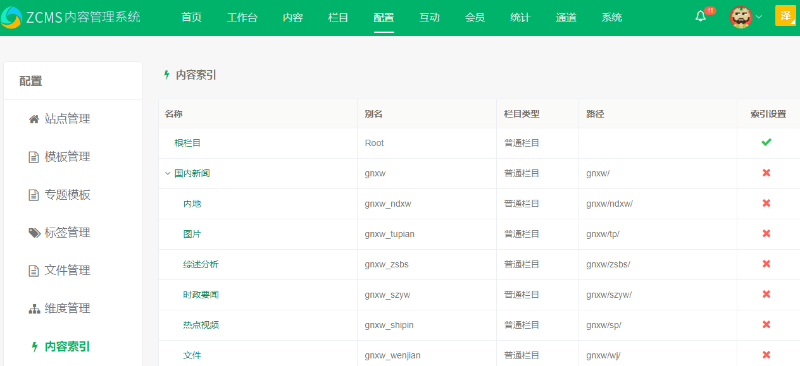800x366 pixels.
Task: Open 站点管理 with the home icon
Action: click(x=34, y=119)
